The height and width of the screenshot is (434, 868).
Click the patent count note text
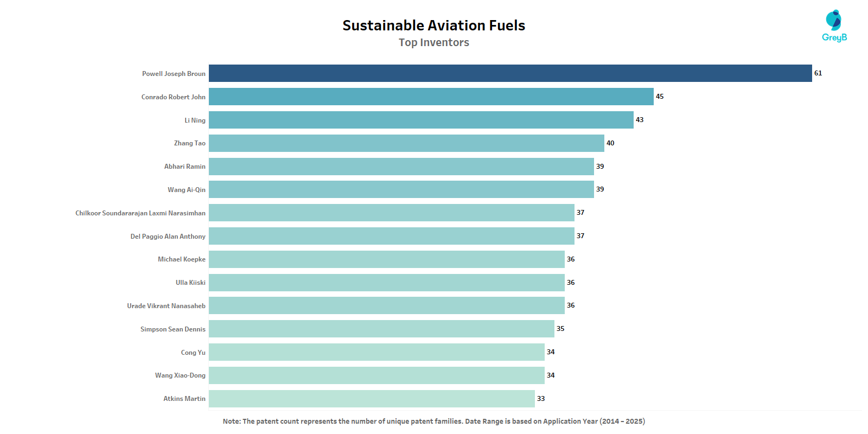(433, 421)
